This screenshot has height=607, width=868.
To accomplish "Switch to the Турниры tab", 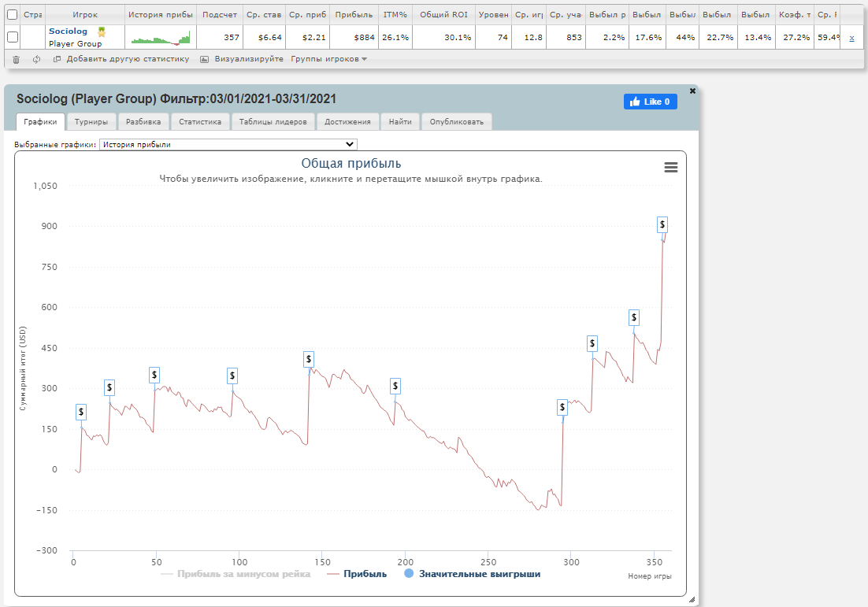I will [91, 122].
